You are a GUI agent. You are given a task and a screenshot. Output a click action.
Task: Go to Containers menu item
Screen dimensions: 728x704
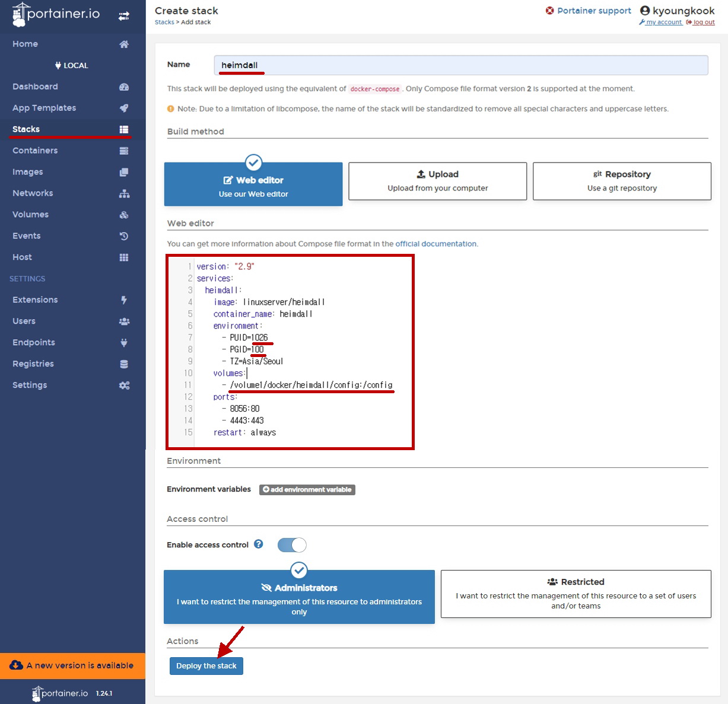pos(72,151)
